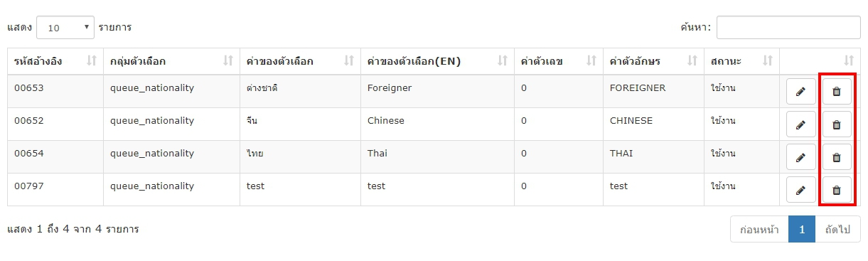Select page 1 in pagination
This screenshot has height=261, width=868.
(802, 230)
